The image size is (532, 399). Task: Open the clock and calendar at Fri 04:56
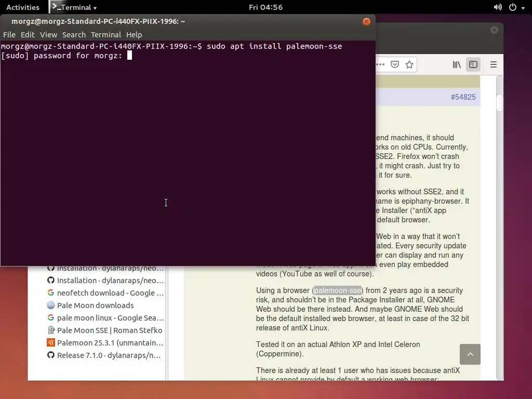point(265,7)
